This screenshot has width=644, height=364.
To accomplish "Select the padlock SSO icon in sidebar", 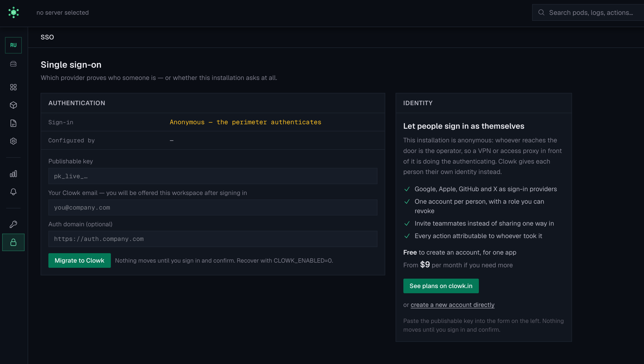I will pos(14,242).
